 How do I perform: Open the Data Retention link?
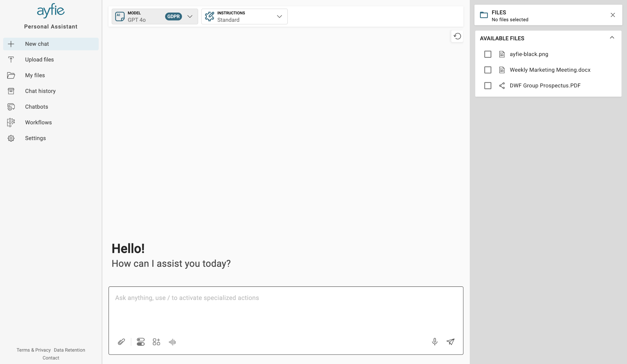click(x=69, y=350)
